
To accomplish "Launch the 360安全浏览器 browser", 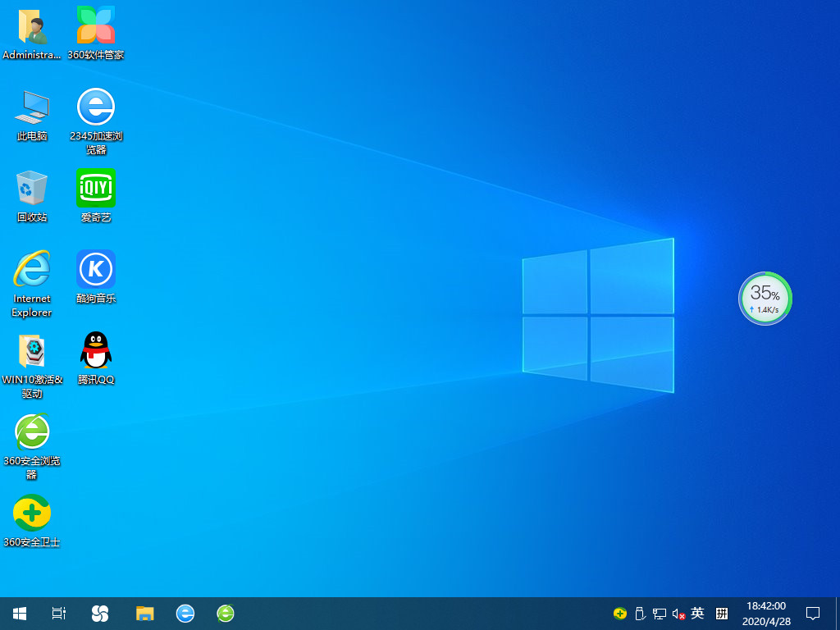I will pyautogui.click(x=32, y=432).
